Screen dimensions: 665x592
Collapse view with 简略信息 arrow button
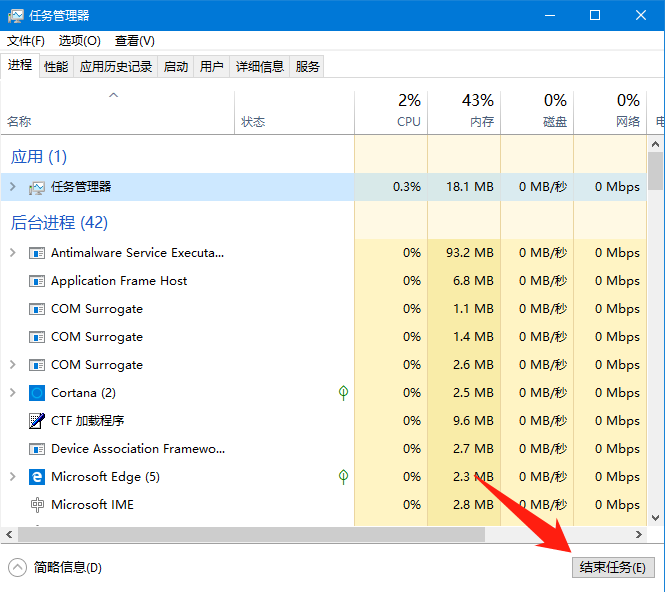[17, 567]
